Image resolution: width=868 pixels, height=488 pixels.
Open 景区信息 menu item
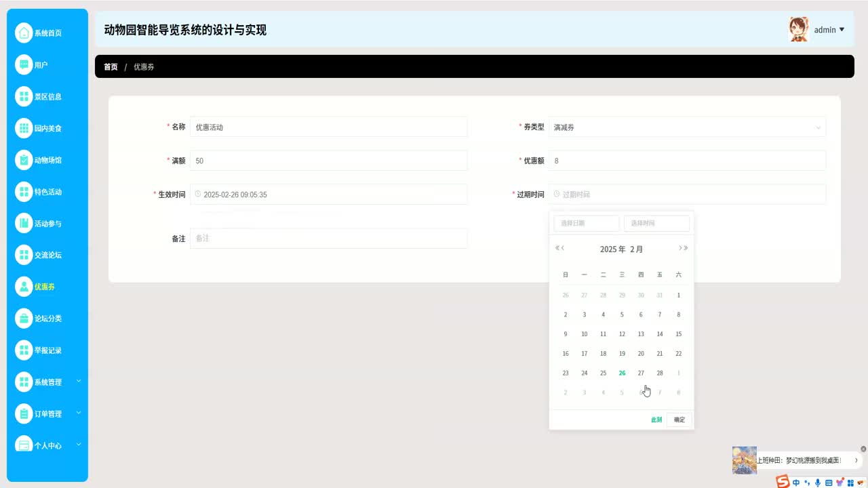tap(47, 96)
